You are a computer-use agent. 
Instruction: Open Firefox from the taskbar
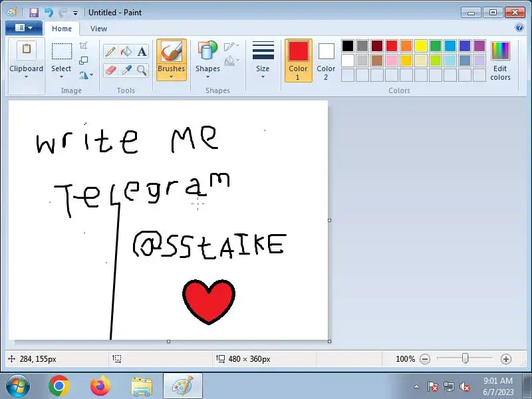tap(100, 386)
